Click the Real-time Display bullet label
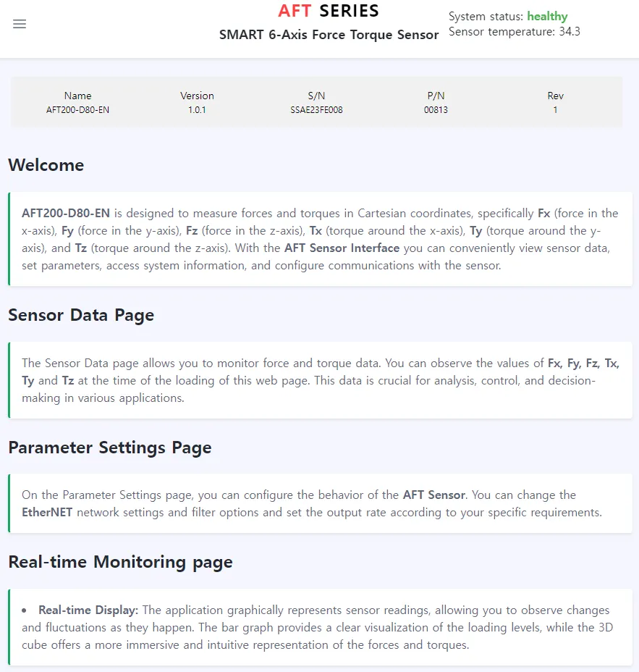The height and width of the screenshot is (672, 639). [88, 610]
